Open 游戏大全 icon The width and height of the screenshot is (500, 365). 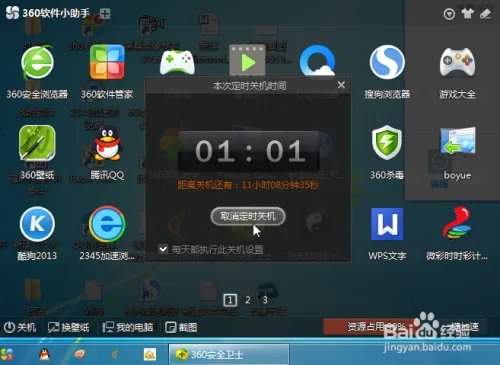pos(457,62)
